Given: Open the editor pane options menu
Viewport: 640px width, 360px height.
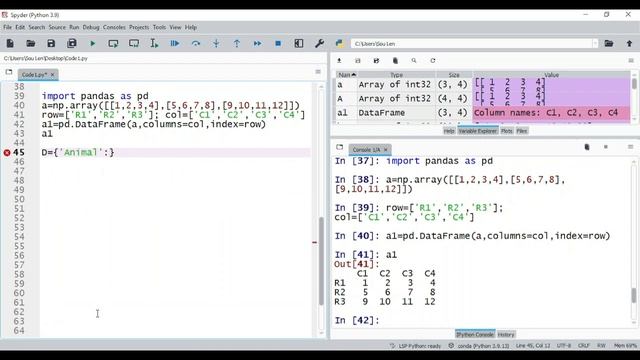Looking at the screenshot, I should [318, 72].
